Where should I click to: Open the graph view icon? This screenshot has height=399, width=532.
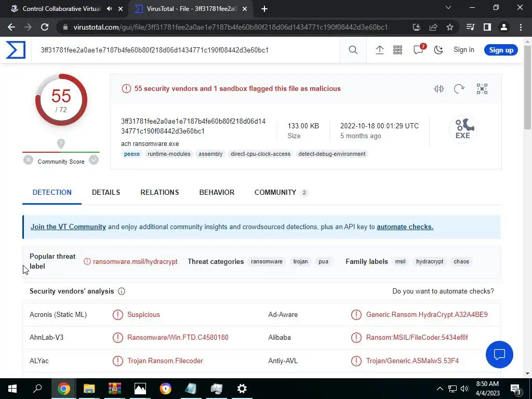(482, 89)
